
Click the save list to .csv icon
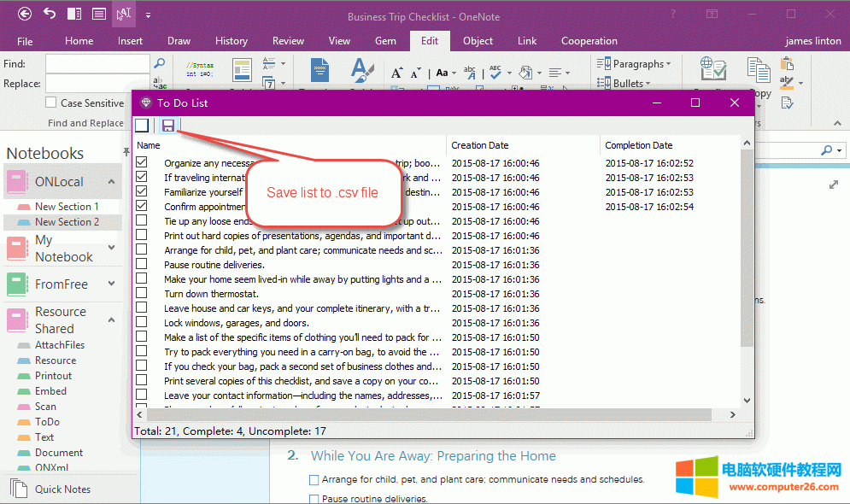(x=168, y=126)
